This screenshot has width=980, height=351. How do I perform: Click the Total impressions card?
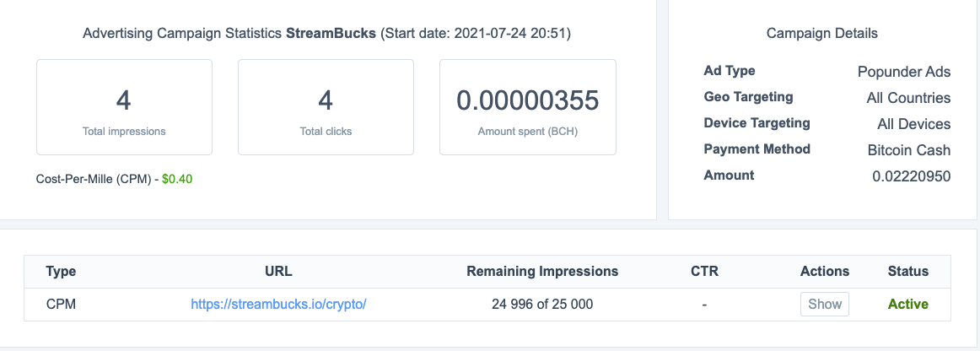pos(124,107)
